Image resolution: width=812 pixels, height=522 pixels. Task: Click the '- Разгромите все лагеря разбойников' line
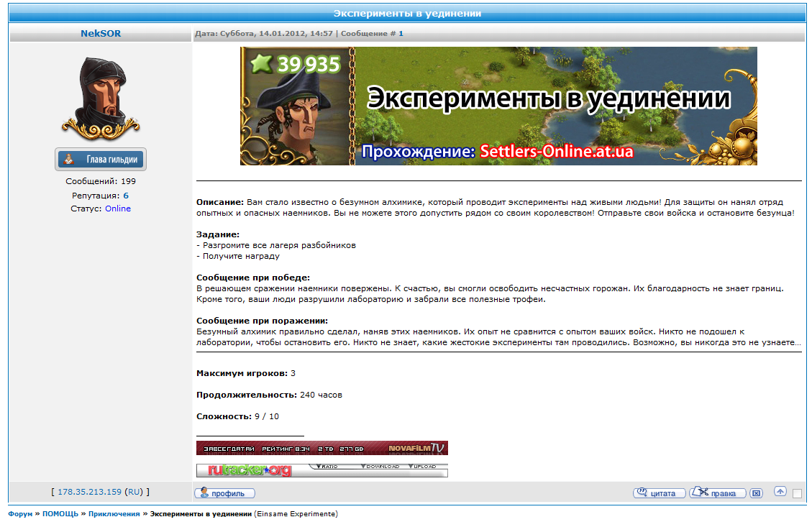coord(276,245)
